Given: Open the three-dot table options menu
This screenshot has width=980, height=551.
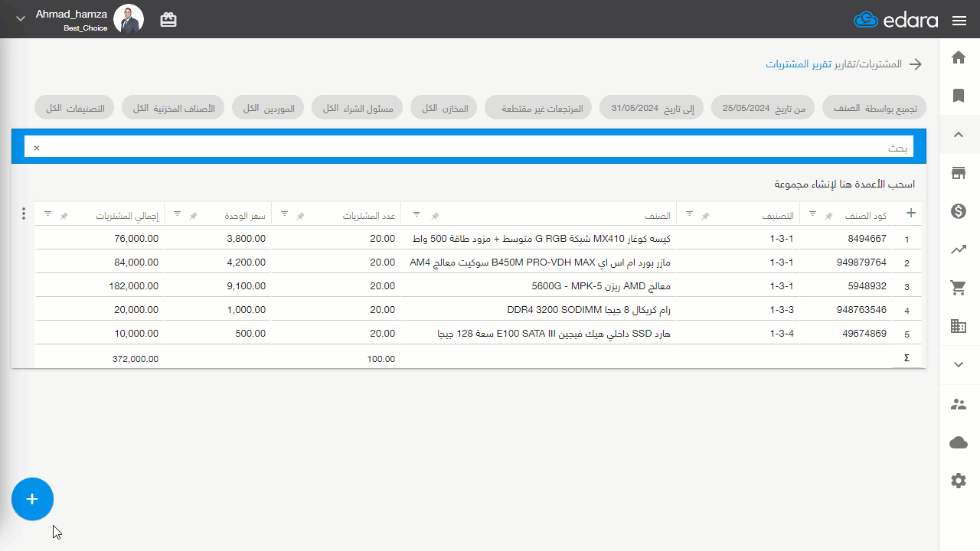Looking at the screenshot, I should 23,214.
